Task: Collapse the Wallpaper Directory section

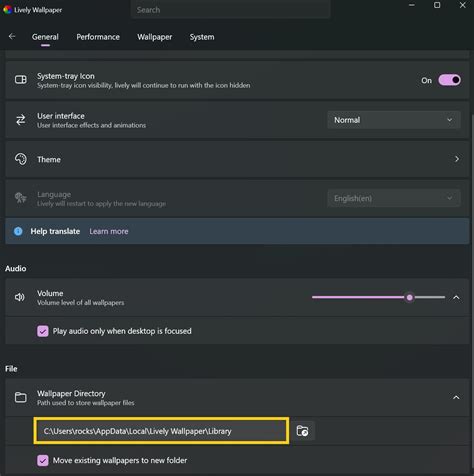Action: (456, 397)
